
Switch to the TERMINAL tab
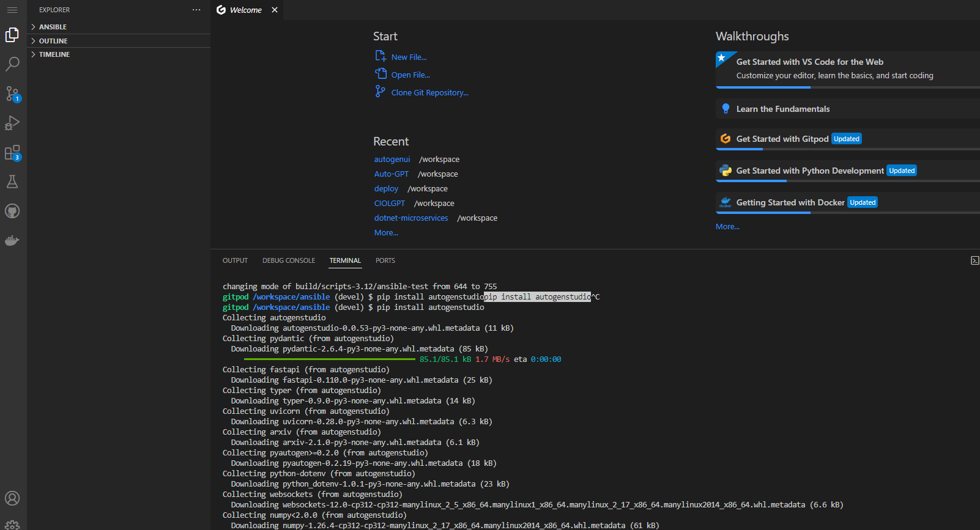click(345, 260)
